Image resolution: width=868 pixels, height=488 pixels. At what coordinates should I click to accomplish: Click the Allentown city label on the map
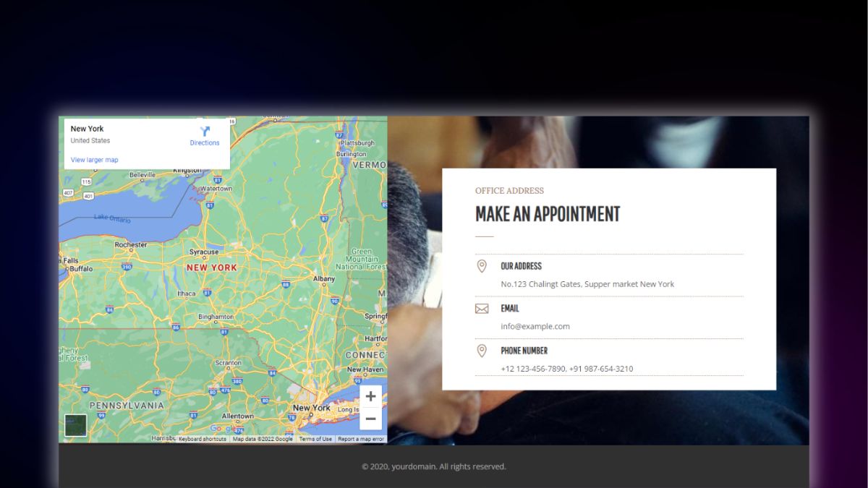(x=237, y=416)
